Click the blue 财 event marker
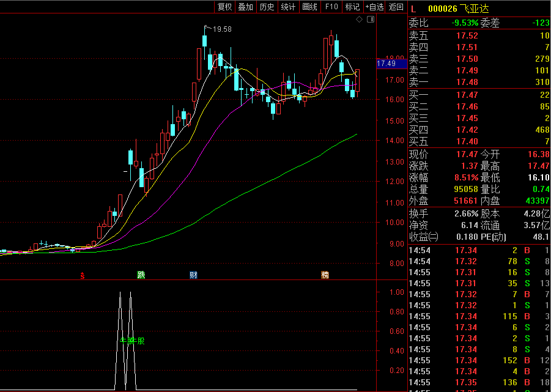 point(193,275)
